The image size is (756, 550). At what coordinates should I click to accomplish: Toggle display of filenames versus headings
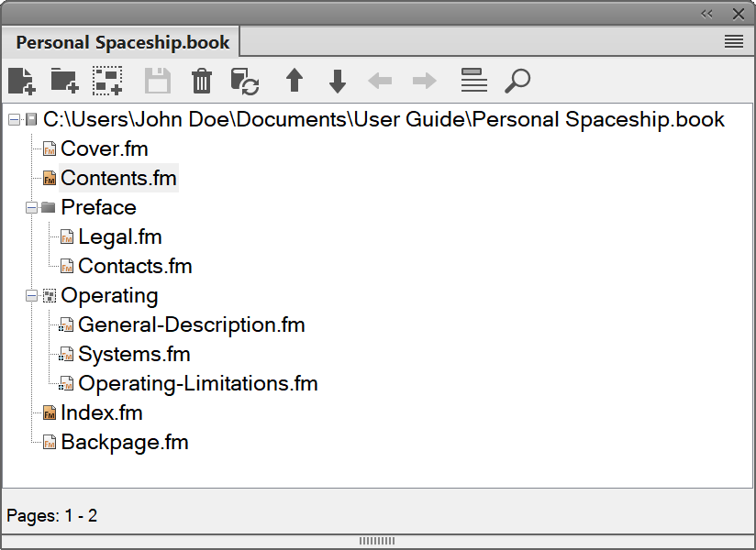pos(473,81)
